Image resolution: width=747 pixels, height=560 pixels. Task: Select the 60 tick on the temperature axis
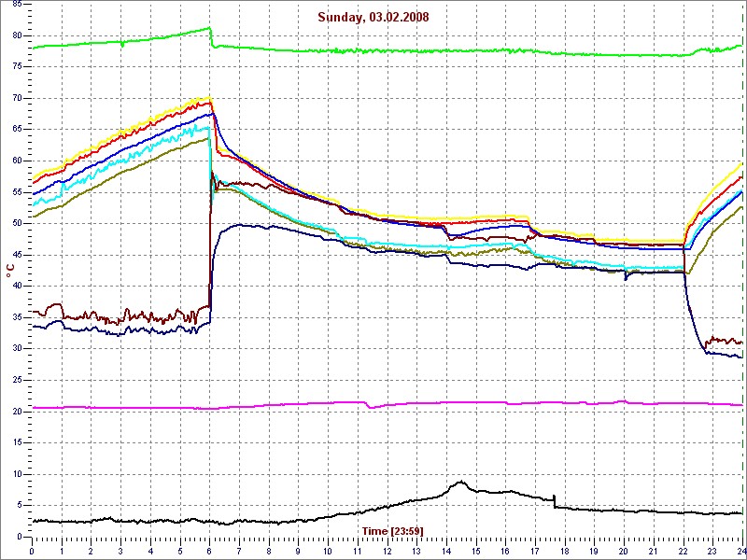[16, 161]
